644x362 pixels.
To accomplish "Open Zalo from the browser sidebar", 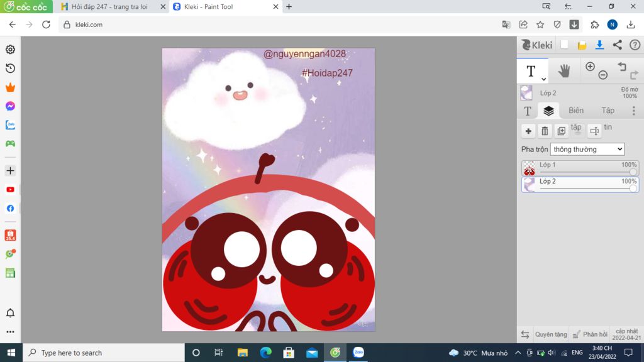I will coord(10,125).
